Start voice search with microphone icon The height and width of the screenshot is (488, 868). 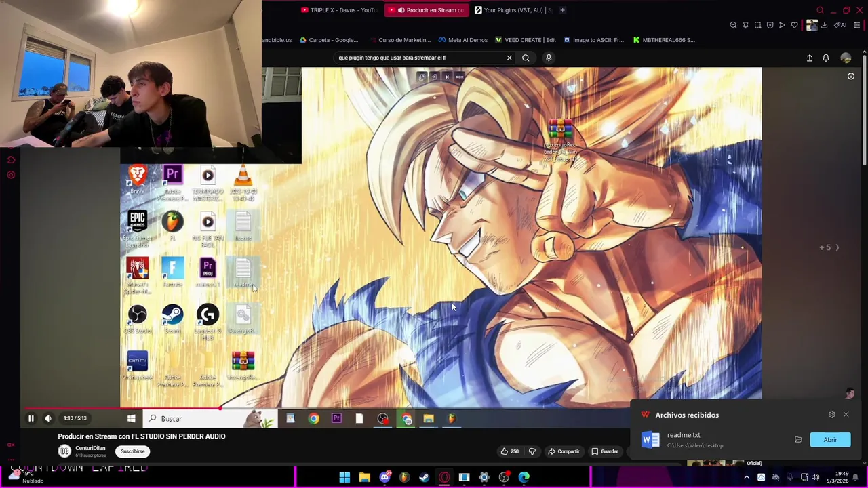click(549, 58)
